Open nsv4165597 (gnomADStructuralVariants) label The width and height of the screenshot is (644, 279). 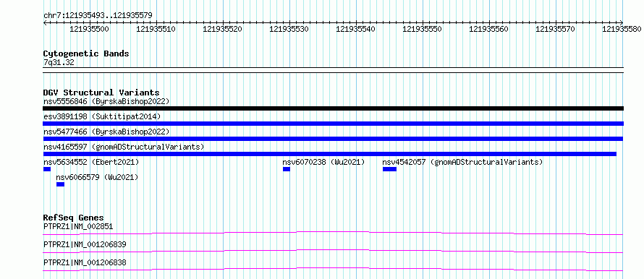coord(124,147)
